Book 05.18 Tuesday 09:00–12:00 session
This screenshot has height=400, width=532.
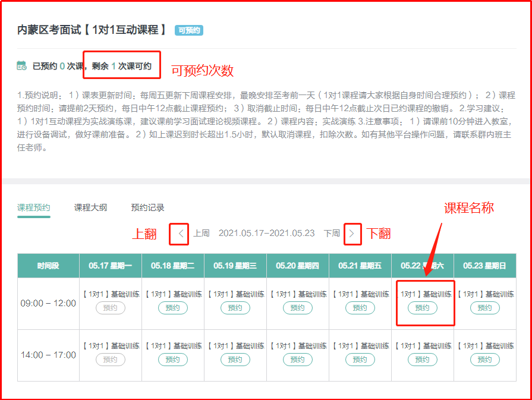(173, 308)
